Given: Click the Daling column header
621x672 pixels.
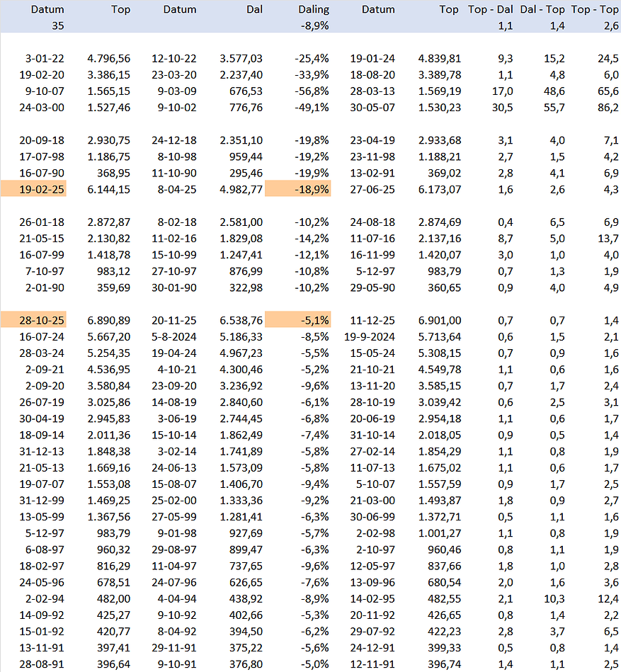Looking at the screenshot, I should [x=314, y=10].
